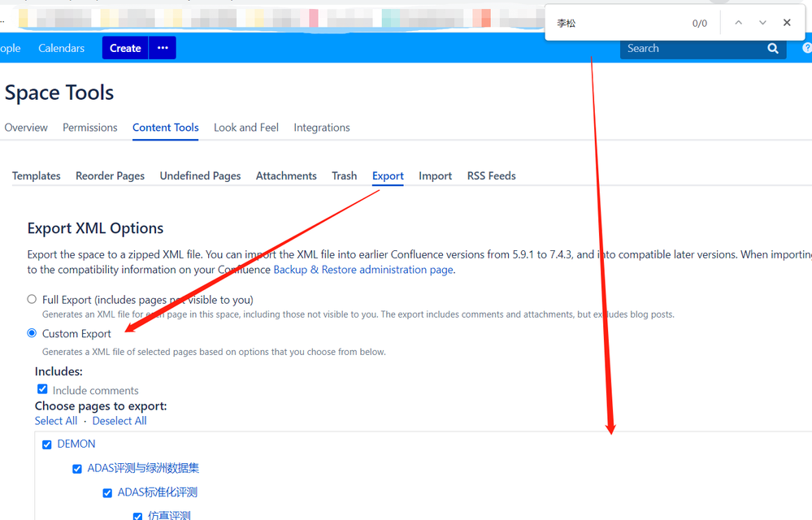Switch to the Permissions tab
The height and width of the screenshot is (520, 812).
(90, 128)
